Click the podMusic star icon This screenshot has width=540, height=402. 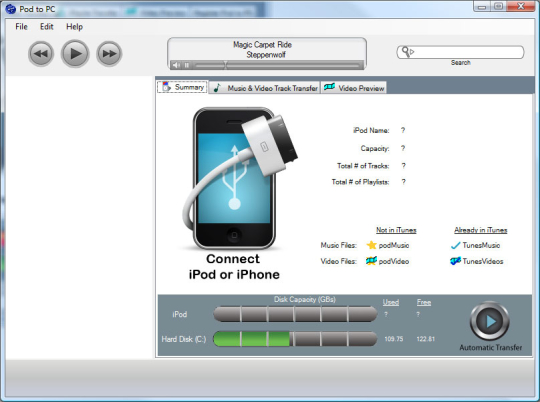click(371, 245)
